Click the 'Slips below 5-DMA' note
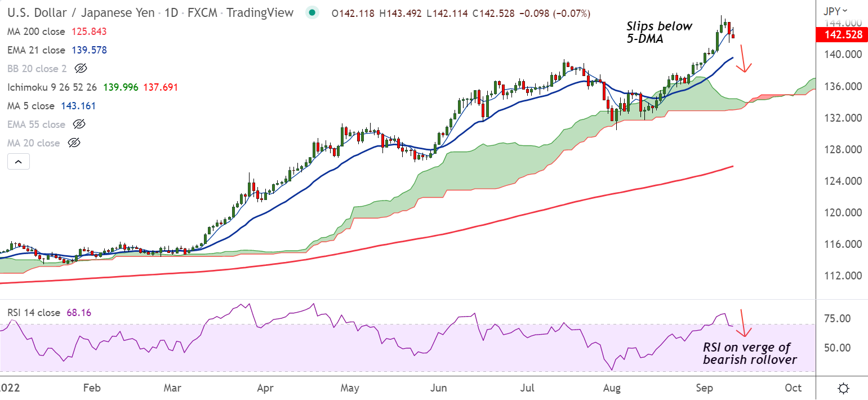 pyautogui.click(x=659, y=33)
